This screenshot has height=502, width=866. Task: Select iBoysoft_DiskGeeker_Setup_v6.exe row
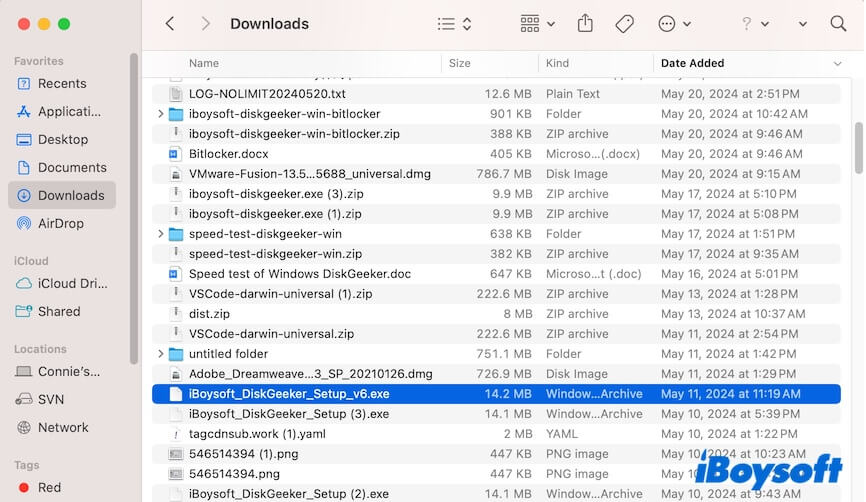(x=496, y=394)
